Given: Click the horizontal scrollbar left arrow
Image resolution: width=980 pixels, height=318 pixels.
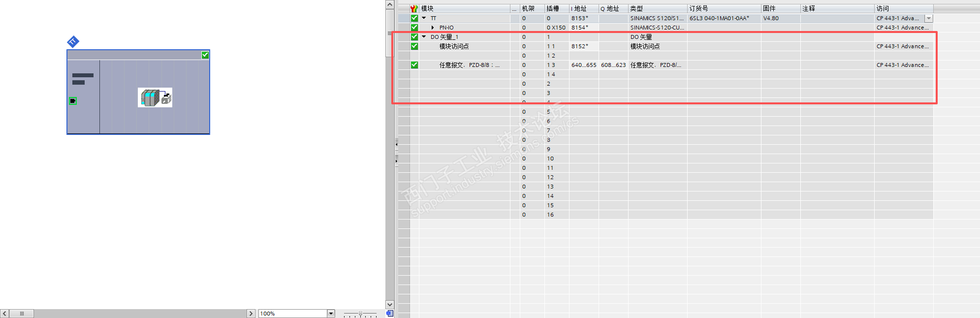Looking at the screenshot, I should click(4, 314).
